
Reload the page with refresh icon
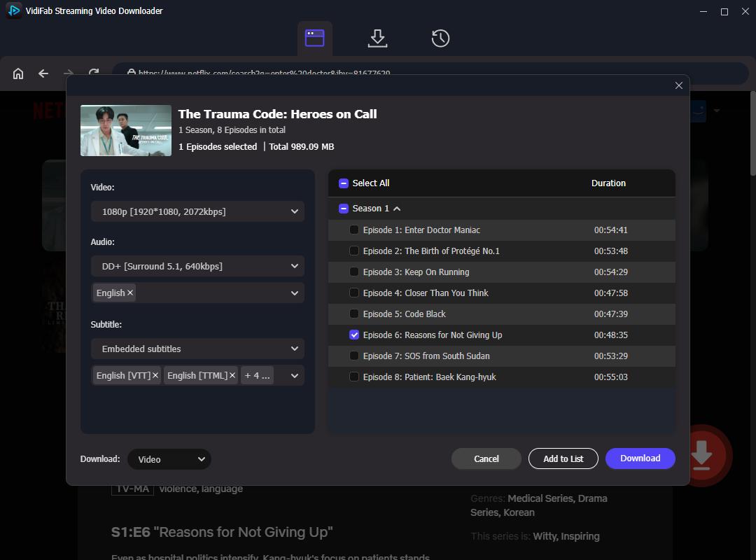(x=94, y=72)
